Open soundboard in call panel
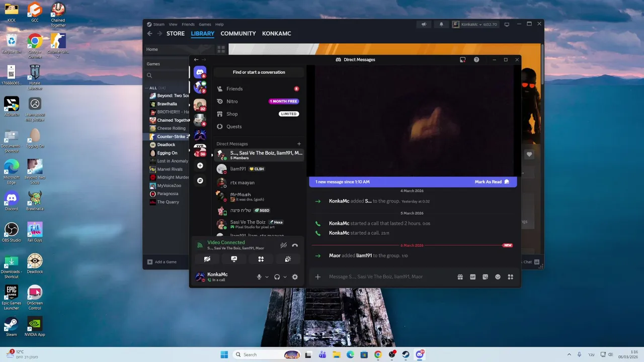The image size is (644, 362). [x=288, y=259]
